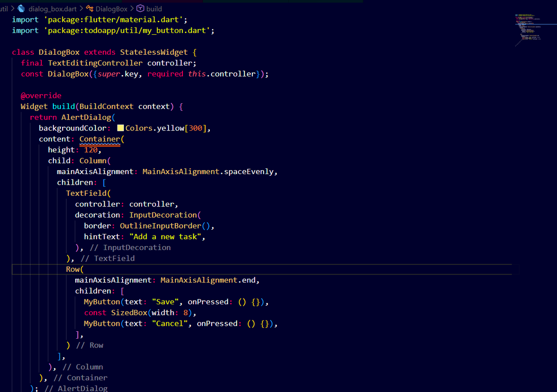The height and width of the screenshot is (392, 557).
Task: Click the yellow color swatch before Colors.yellow
Action: pyautogui.click(x=120, y=128)
